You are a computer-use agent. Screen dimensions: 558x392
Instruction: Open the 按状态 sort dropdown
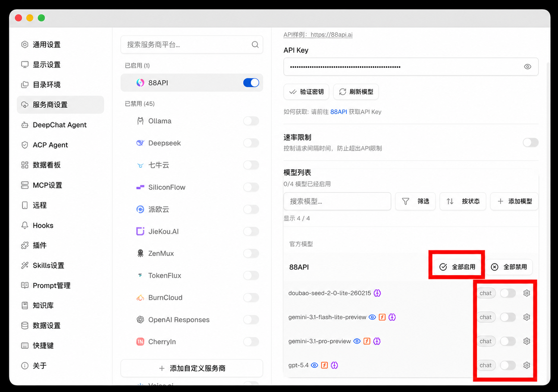tap(463, 201)
